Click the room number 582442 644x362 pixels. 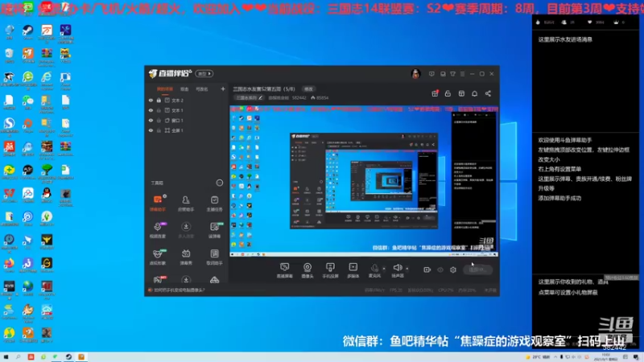[x=299, y=97]
